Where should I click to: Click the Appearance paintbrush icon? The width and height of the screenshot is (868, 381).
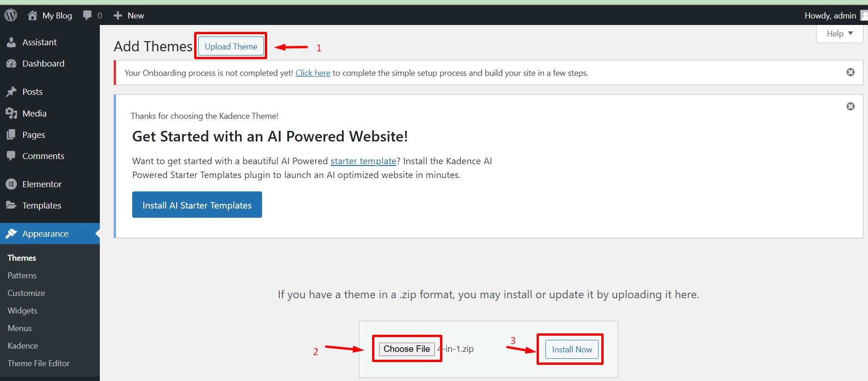(x=11, y=234)
